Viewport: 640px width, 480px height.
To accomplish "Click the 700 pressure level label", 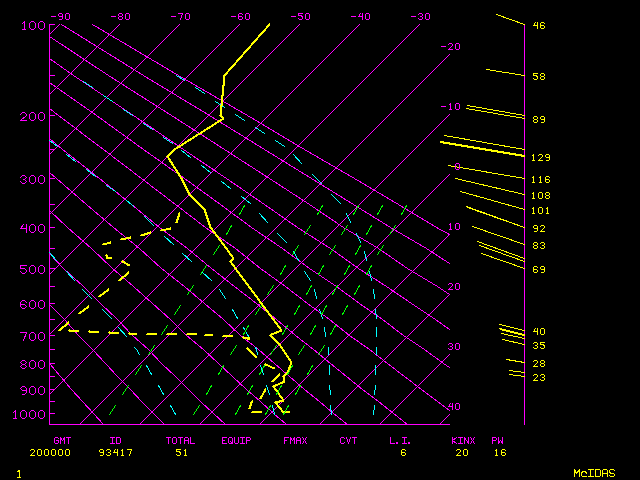I will [33, 337].
